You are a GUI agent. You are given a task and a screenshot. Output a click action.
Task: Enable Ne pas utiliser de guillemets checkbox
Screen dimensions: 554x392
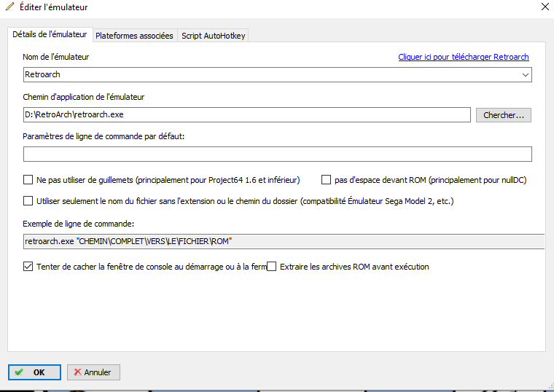28,180
